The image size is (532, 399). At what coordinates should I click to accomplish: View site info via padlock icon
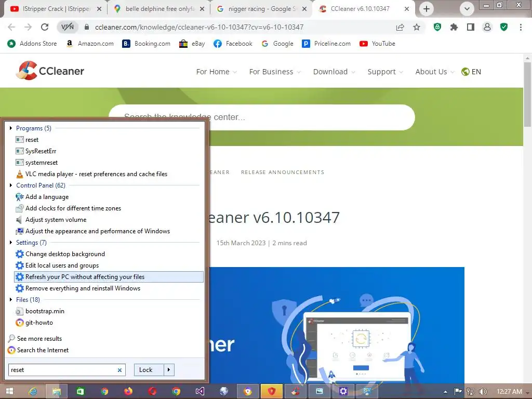87,27
